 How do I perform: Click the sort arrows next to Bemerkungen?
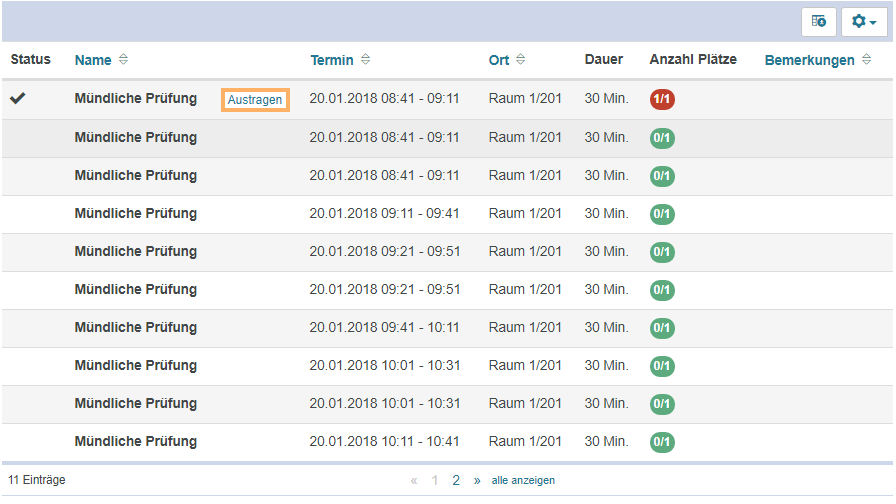pos(867,60)
